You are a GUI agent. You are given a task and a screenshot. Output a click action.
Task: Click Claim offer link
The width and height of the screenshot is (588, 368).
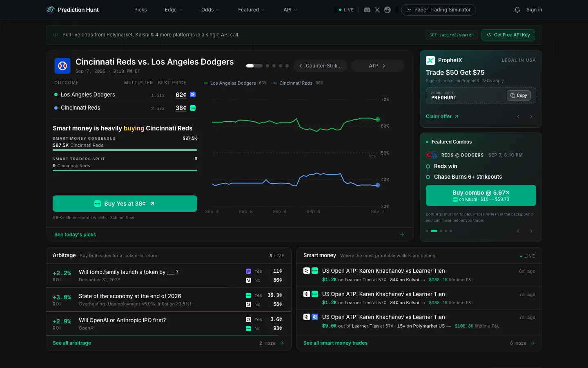pyautogui.click(x=442, y=117)
